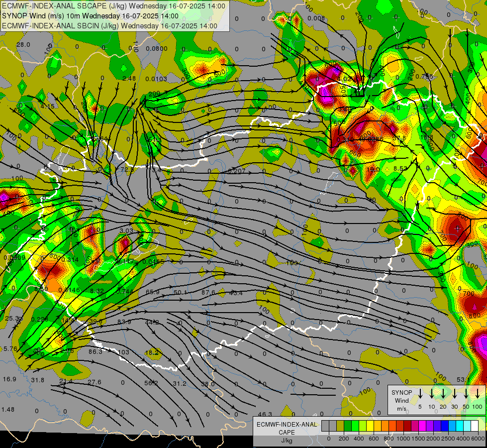Click the map value 16.9

(x=9, y=379)
